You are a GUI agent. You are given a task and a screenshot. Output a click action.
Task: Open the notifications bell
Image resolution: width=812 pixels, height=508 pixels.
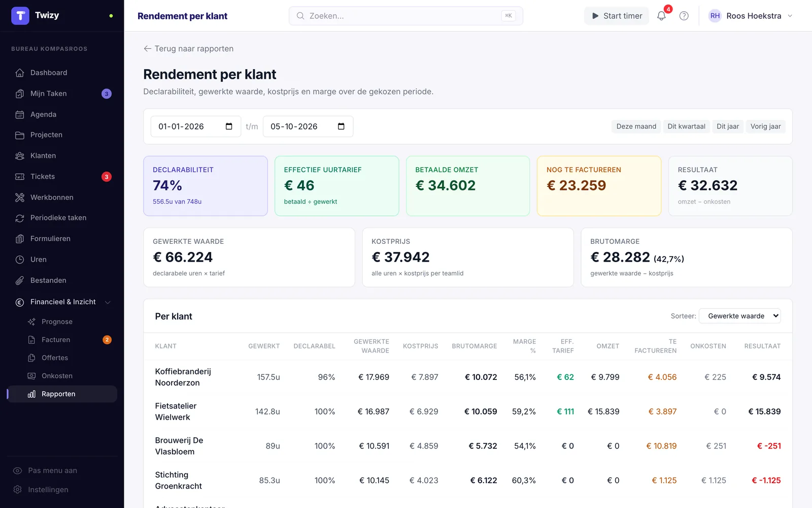tap(661, 16)
